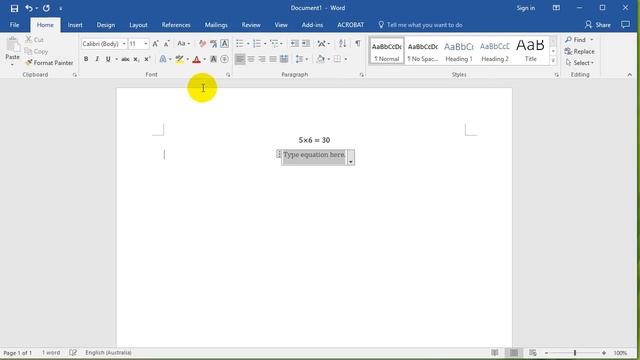Collapse the ribbon
Screen dimensions: 640x360
click(x=629, y=75)
